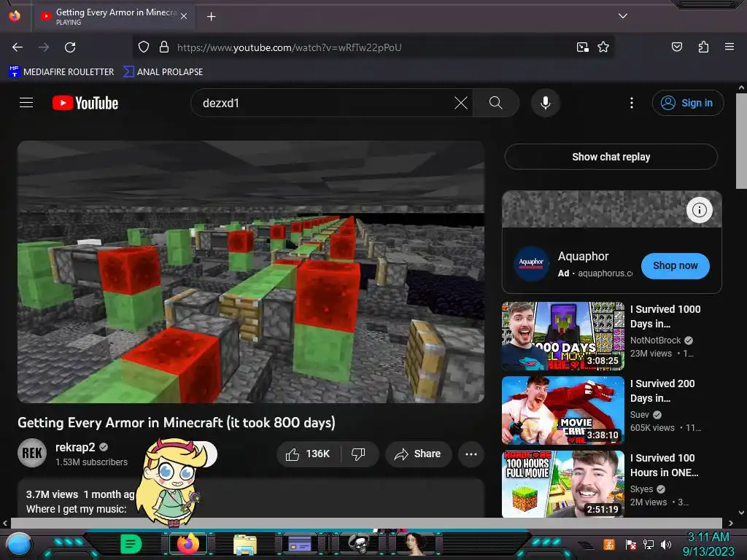The width and height of the screenshot is (747, 560).
Task: Open the Suev channel name
Action: (639, 415)
